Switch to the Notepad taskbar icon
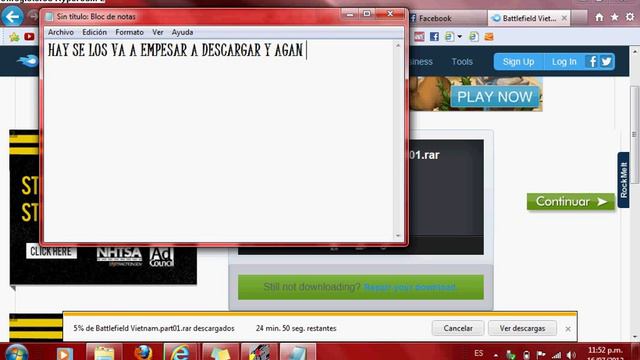Image resolution: width=640 pixels, height=360 pixels. click(x=298, y=352)
